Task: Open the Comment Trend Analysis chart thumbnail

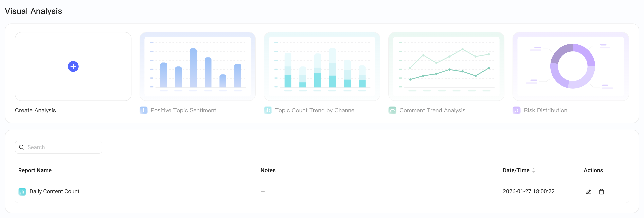Action: 446,66
